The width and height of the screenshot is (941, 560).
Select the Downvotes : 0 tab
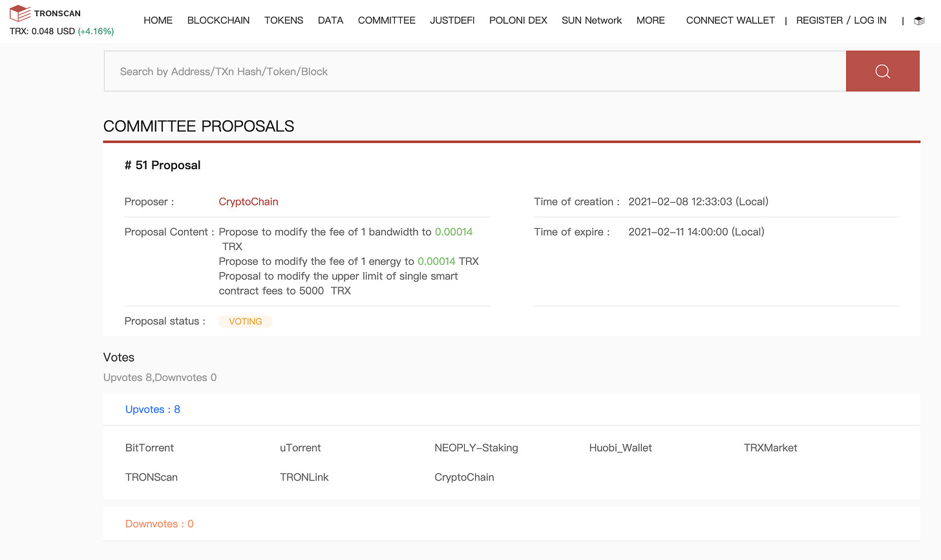pyautogui.click(x=159, y=524)
